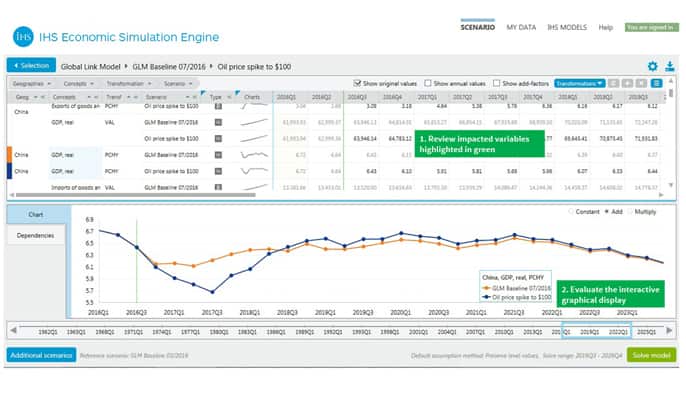The image size is (686, 400).
Task: Click the table scroll-down arrow
Action: point(670,186)
